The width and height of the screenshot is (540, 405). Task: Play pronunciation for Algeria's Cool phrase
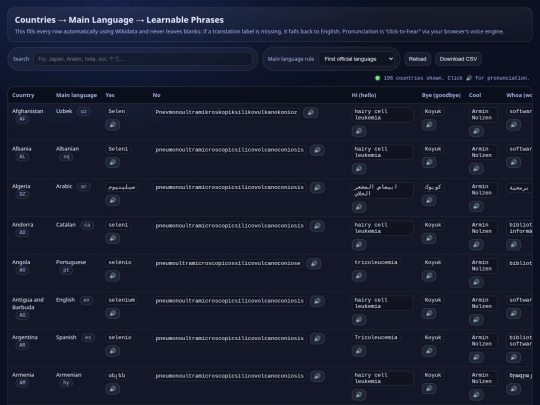476,206
